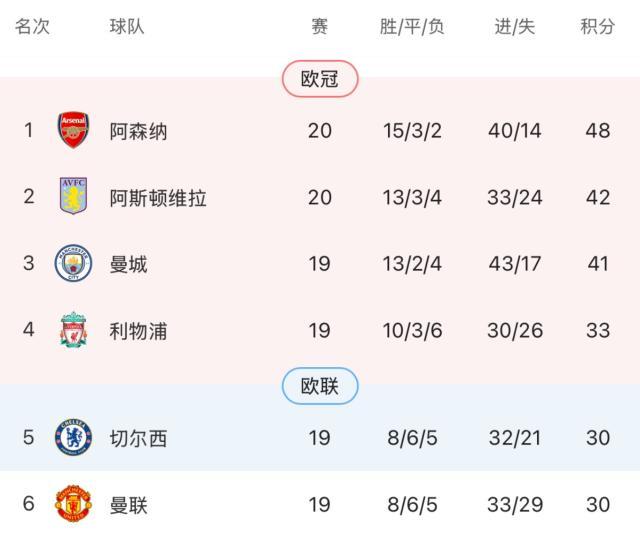
Task: Click the 名次 column header
Action: point(32,27)
